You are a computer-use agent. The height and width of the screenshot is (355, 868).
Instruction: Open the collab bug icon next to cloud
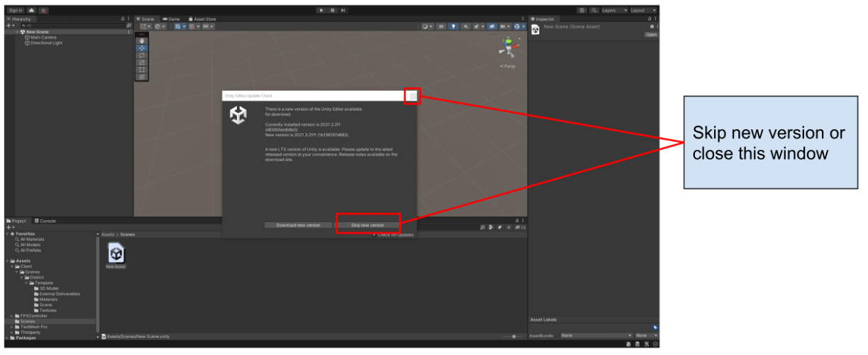click(x=43, y=11)
